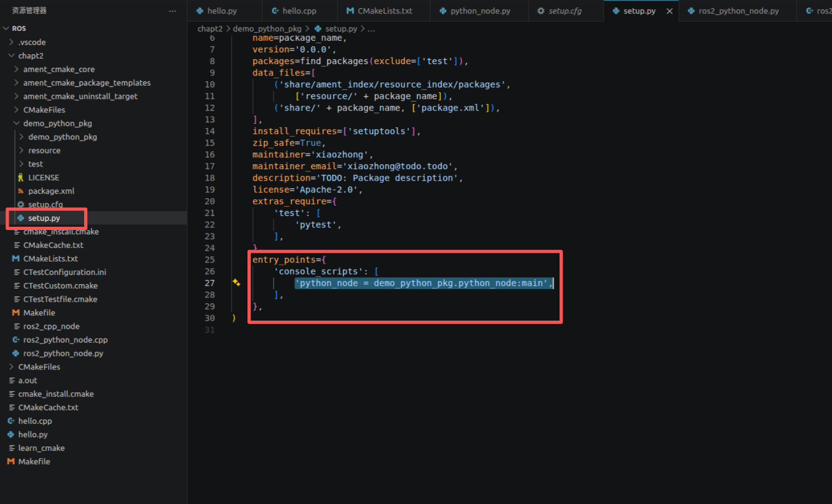
Task: Click the file icon beside a.out
Action: point(11,380)
